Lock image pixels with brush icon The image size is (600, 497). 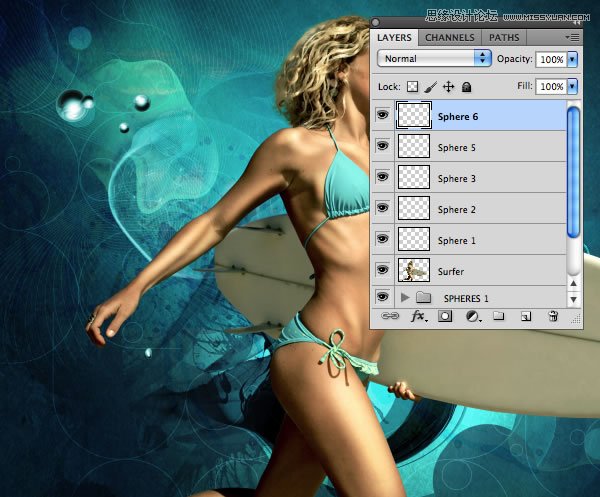pyautogui.click(x=430, y=87)
